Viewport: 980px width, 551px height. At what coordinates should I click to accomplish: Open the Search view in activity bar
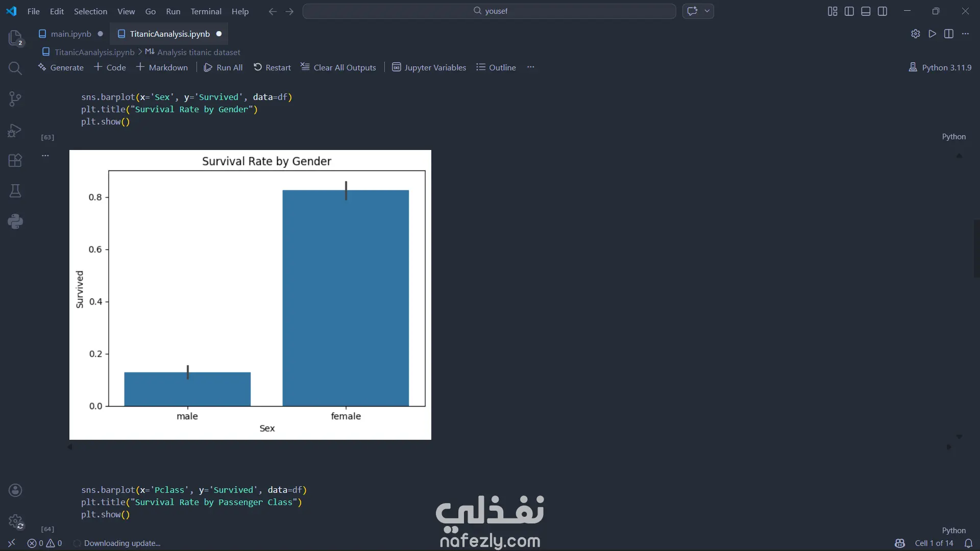[x=15, y=68]
